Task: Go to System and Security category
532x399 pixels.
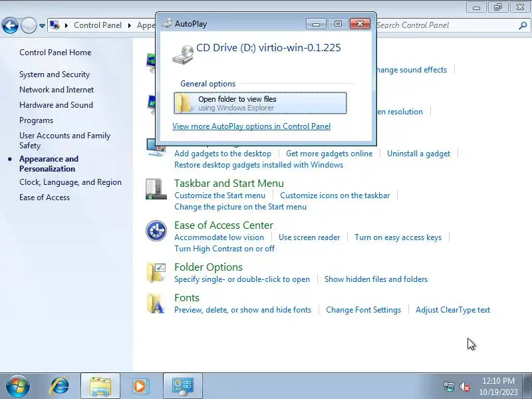Action: tap(55, 74)
